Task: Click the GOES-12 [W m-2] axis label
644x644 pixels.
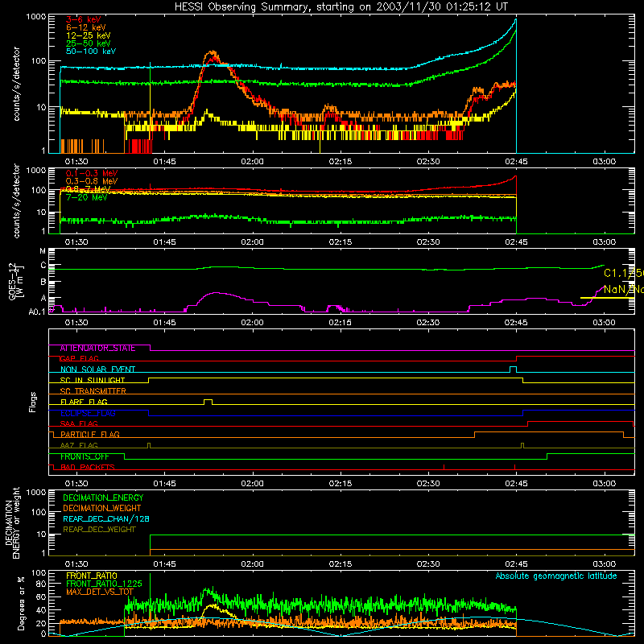Action: point(15,281)
